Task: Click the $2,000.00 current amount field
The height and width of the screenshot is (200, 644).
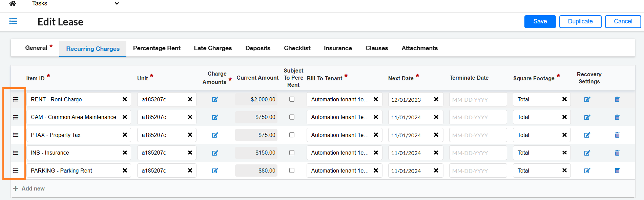Action: (256, 99)
